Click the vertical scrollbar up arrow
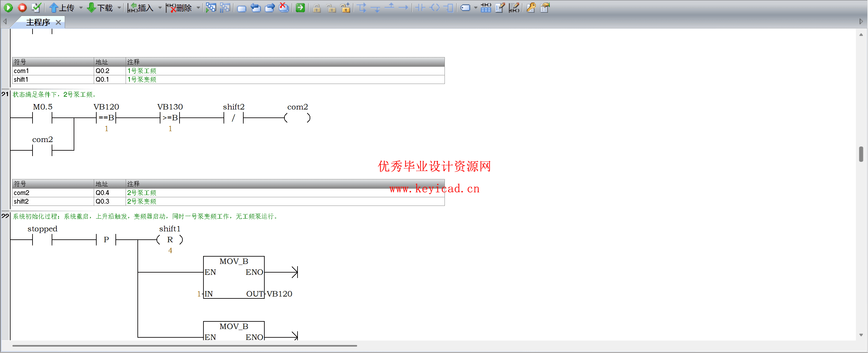The width and height of the screenshot is (868, 353). [861, 34]
